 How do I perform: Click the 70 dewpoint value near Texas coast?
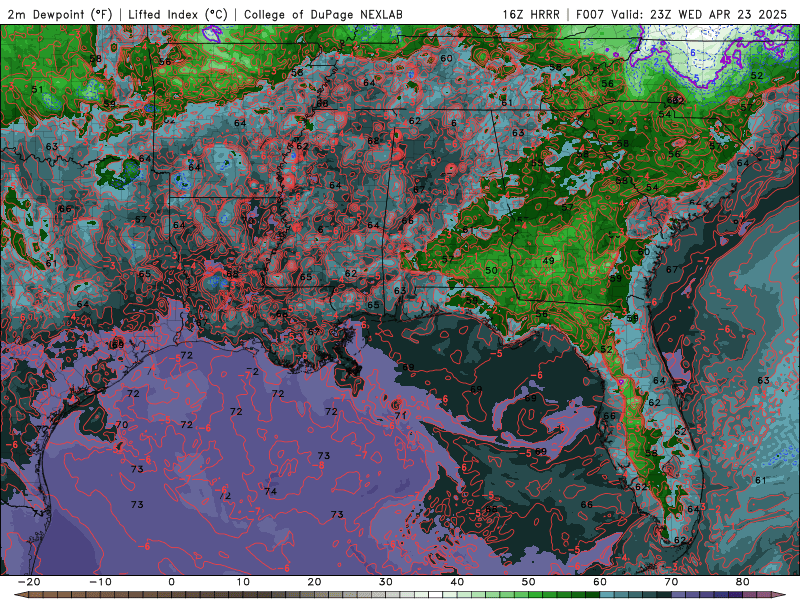tap(121, 425)
